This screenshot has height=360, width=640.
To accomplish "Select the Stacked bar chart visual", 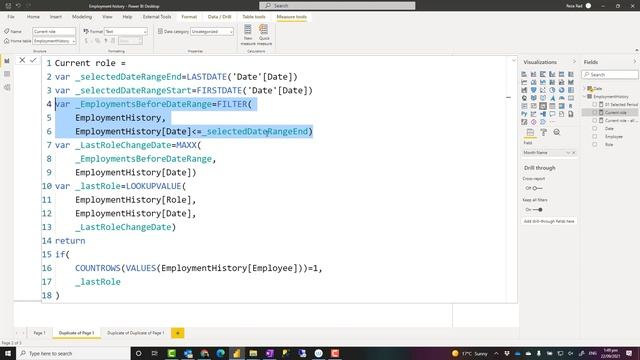I will 524,74.
